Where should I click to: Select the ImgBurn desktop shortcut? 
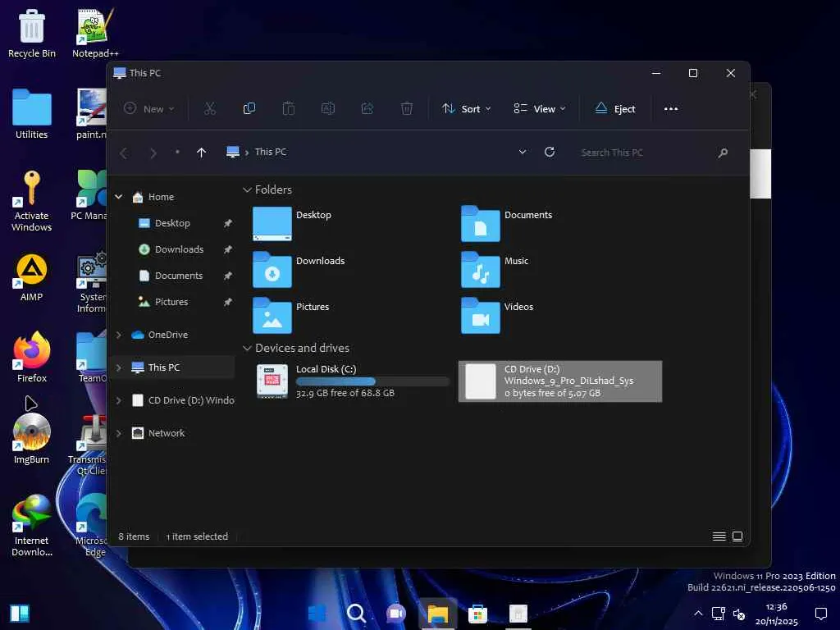(32, 438)
